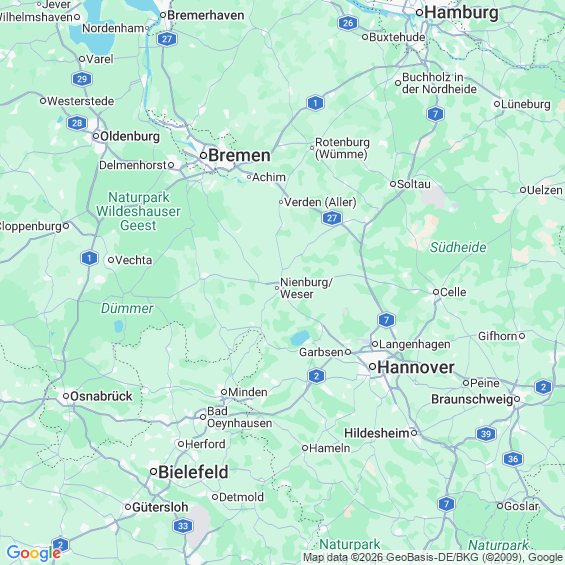This screenshot has width=565, height=565.
Task: Click the A29 highway shield below Varel
Action: coord(82,79)
